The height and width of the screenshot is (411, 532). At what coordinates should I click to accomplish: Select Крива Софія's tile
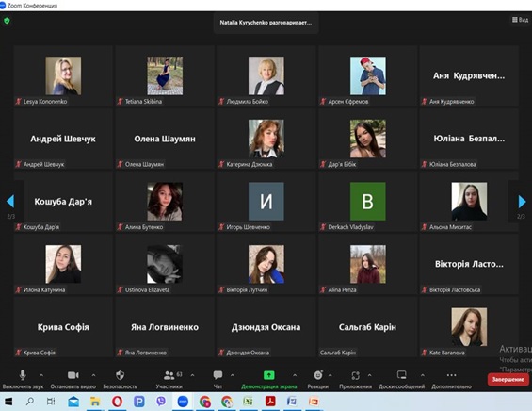(x=63, y=327)
